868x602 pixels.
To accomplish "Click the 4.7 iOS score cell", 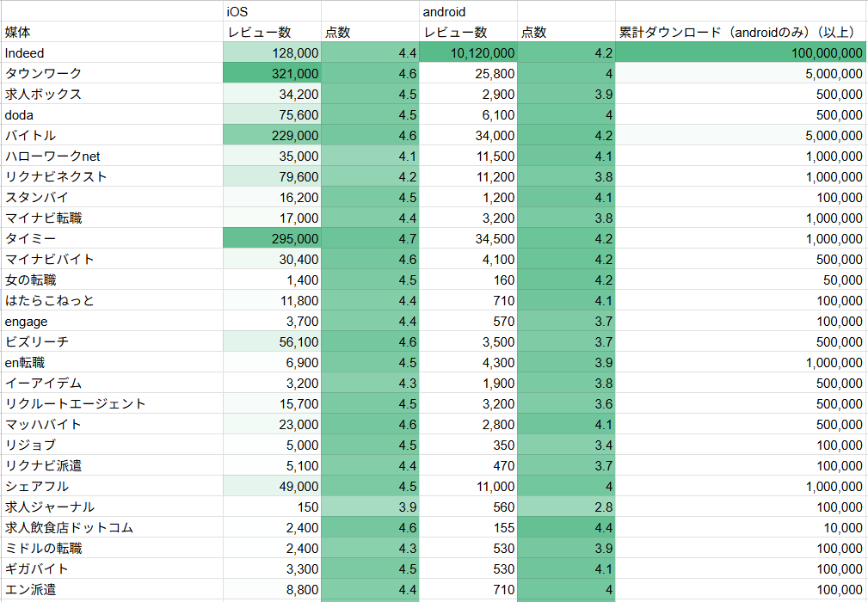I will tap(370, 238).
